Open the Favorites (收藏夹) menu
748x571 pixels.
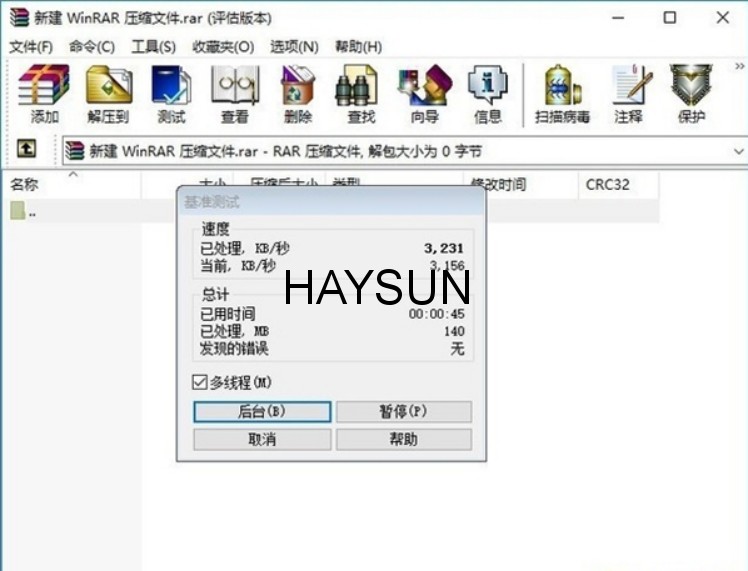223,47
